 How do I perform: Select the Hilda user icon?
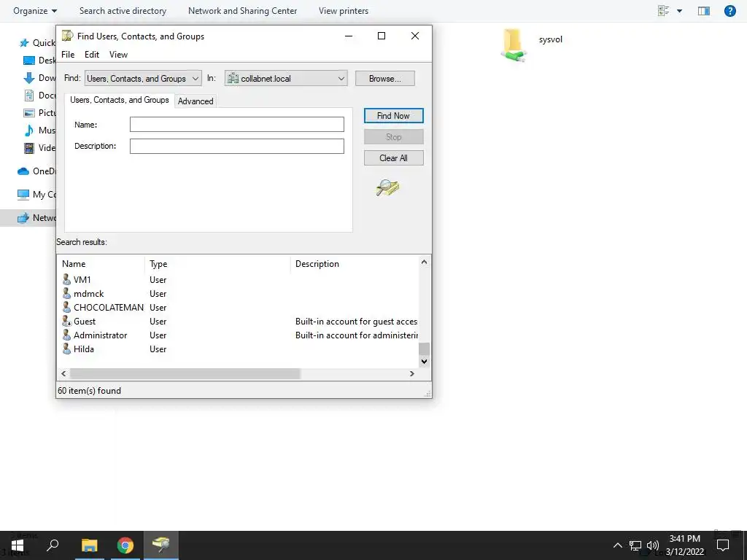click(66, 349)
